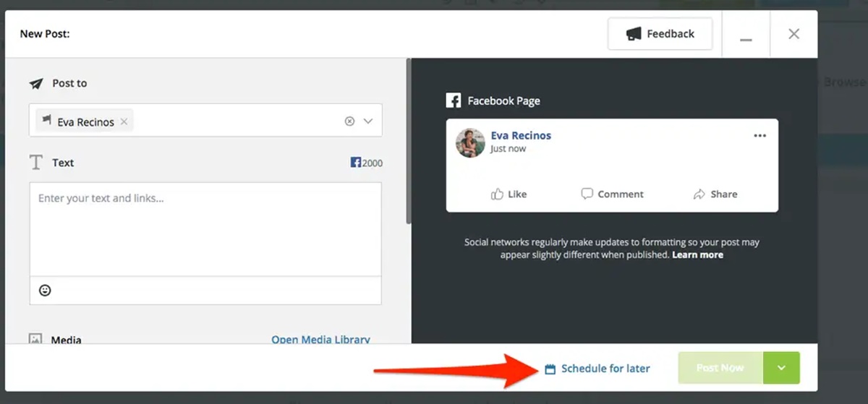
Task: Open the Feedback form
Action: [x=660, y=34]
